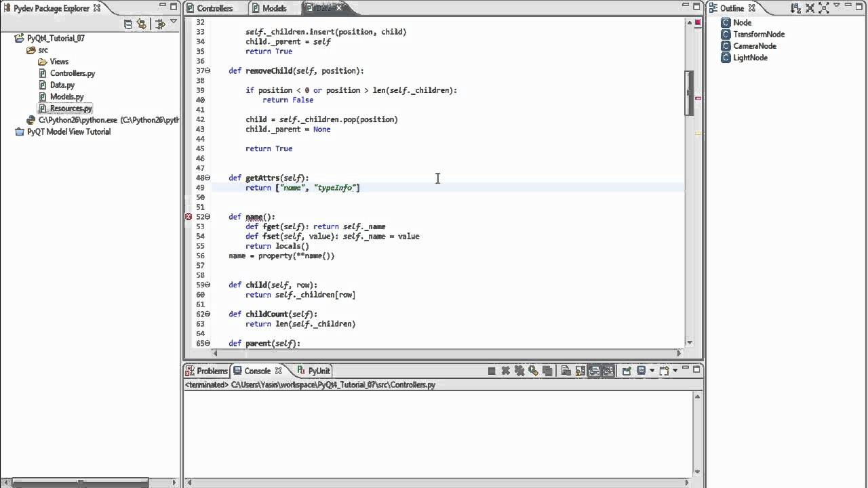Open the Display Selected Console dropdown arrow

(652, 371)
